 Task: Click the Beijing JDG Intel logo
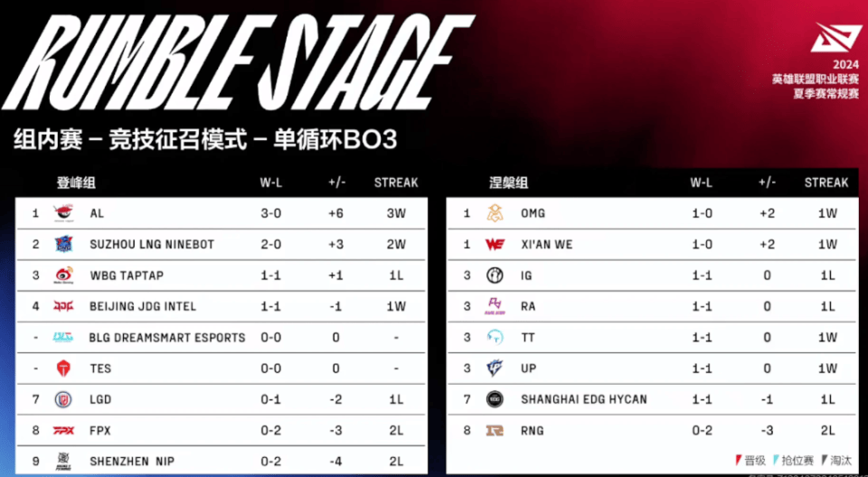coord(63,306)
